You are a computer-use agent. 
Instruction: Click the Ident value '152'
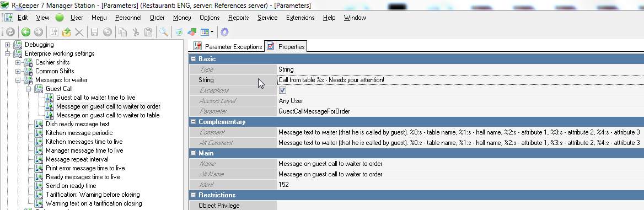point(283,185)
